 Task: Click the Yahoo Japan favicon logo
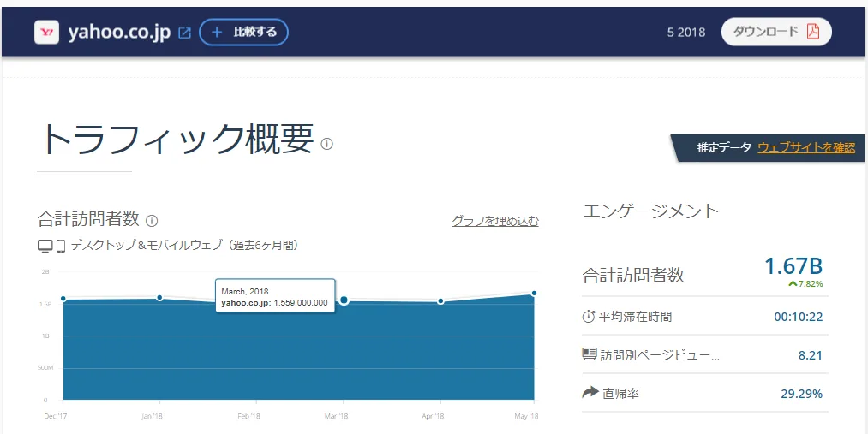point(46,32)
